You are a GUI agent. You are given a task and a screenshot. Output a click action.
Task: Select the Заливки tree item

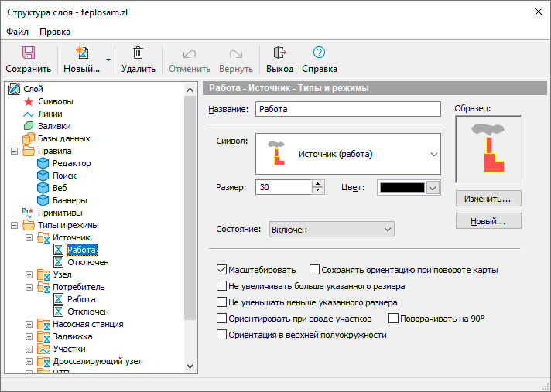click(54, 126)
